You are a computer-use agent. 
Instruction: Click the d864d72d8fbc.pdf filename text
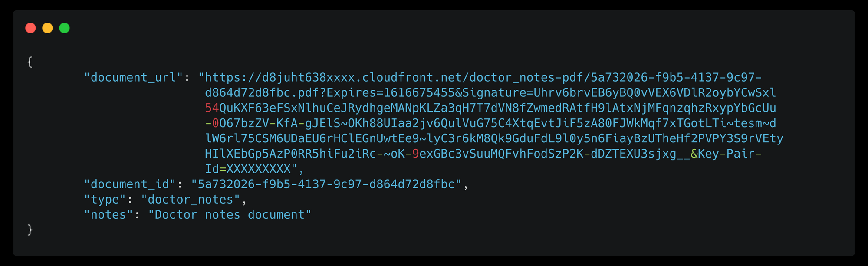[262, 93]
